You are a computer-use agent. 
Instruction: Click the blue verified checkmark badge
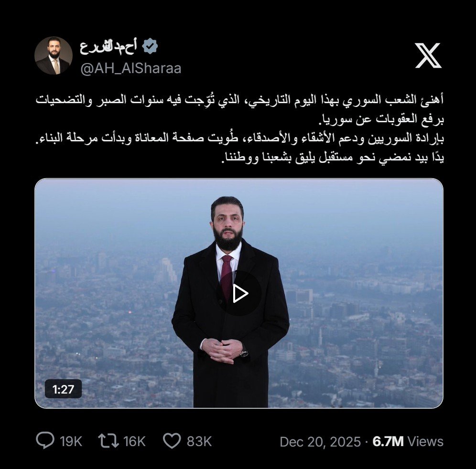tap(150, 46)
